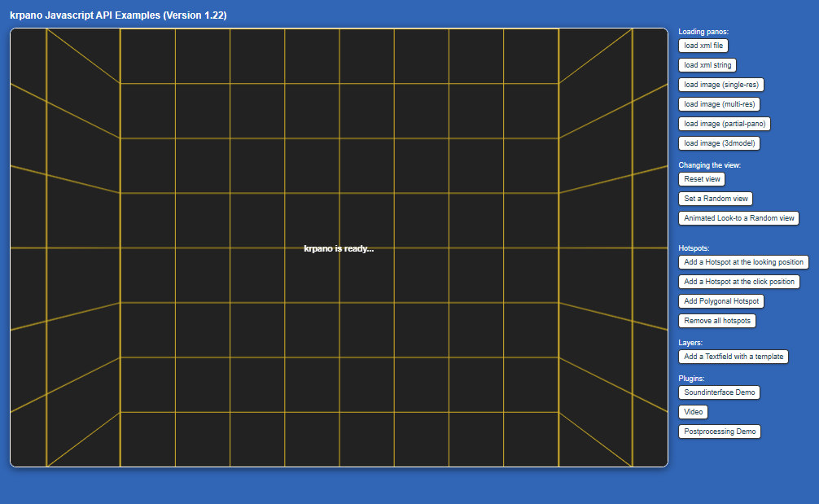
Task: Load the single-res image pano
Action: pyautogui.click(x=720, y=85)
